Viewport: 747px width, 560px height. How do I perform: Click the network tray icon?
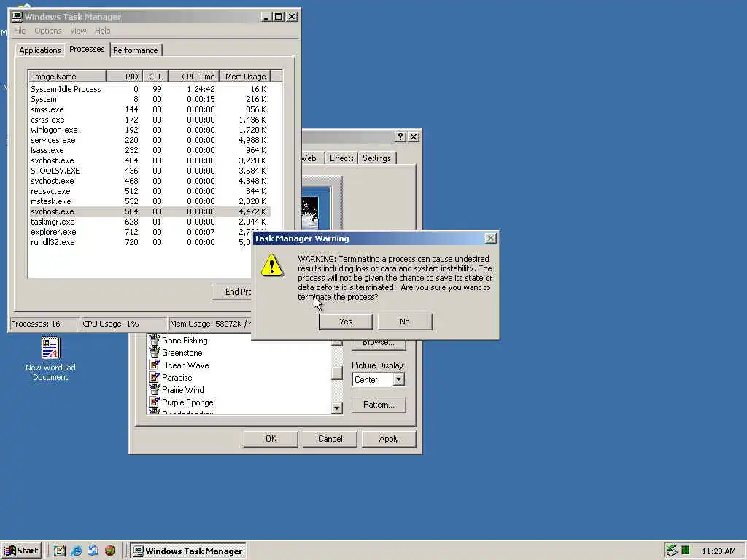(x=672, y=551)
